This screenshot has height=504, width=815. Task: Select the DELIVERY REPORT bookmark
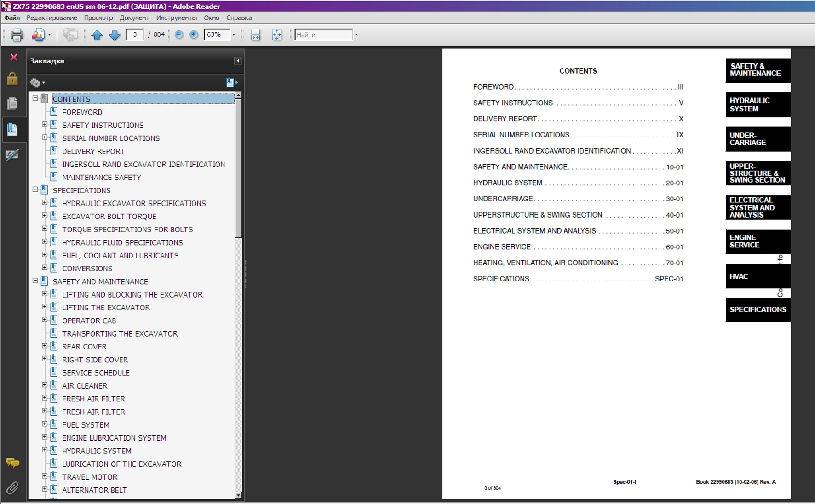93,151
